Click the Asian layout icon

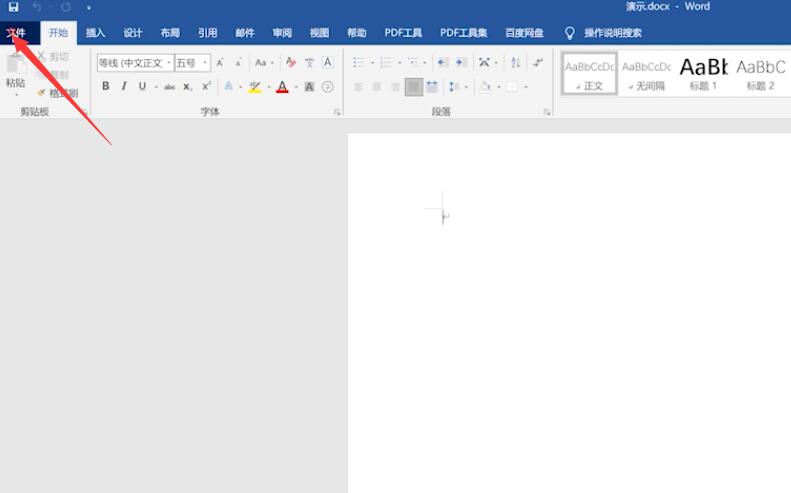(x=484, y=63)
